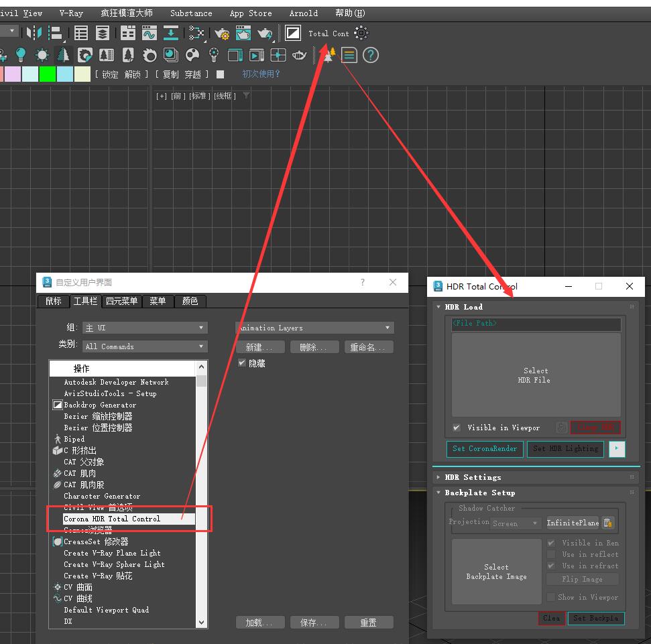
Task: Select the pink-lavender color swatch
Action: (13, 74)
